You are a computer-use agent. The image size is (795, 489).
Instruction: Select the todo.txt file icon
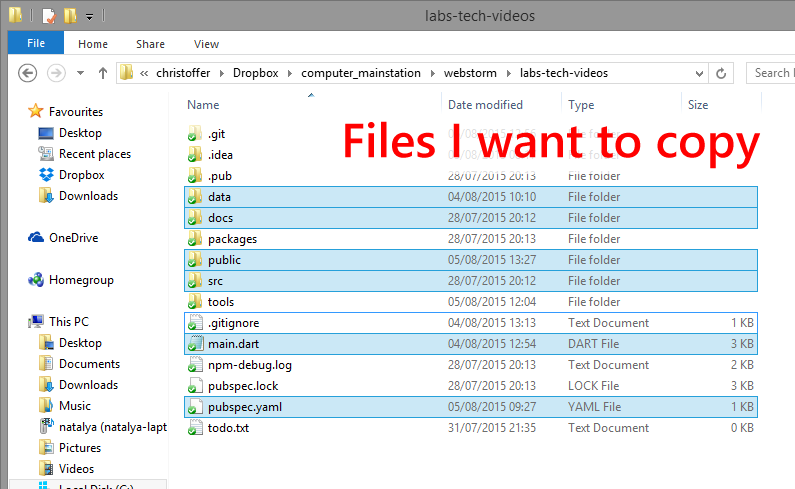[x=195, y=428]
